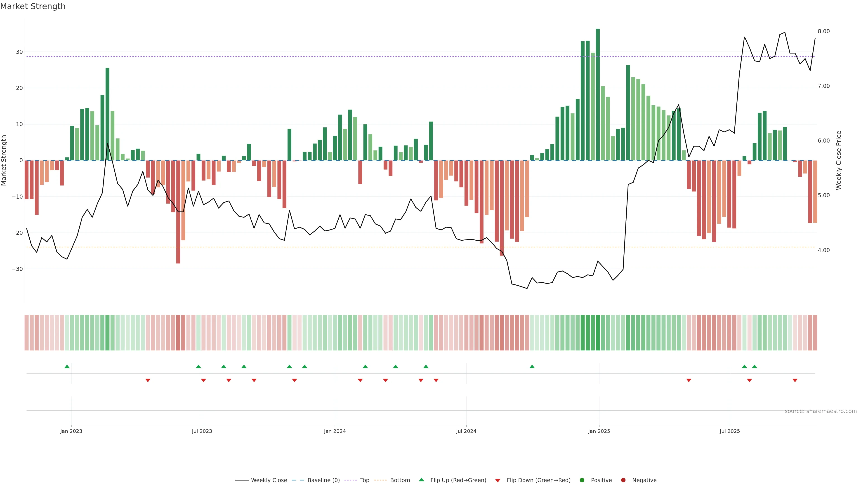Click the Flip Up green triangle legend icon
Screen dimensions: 868x488
coord(421,480)
